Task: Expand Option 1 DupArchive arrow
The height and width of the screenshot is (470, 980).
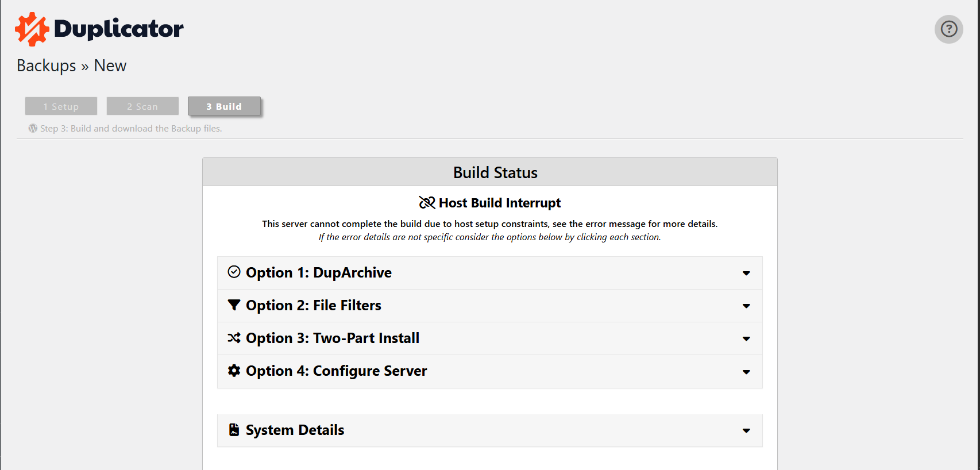Action: tap(746, 273)
